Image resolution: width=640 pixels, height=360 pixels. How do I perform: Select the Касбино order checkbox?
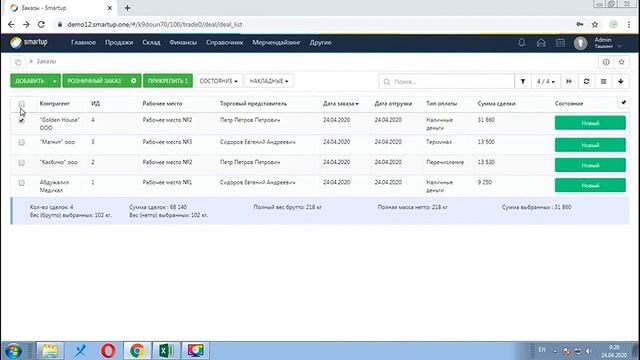point(22,162)
